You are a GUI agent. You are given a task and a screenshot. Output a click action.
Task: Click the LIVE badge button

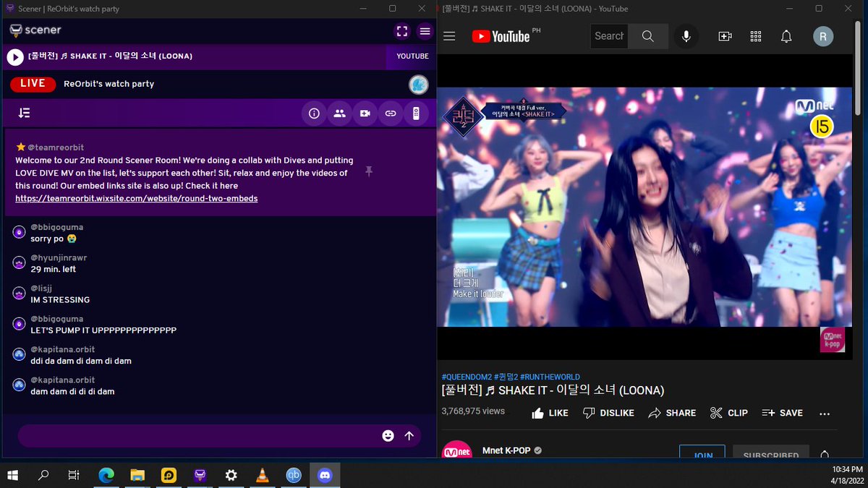33,84
